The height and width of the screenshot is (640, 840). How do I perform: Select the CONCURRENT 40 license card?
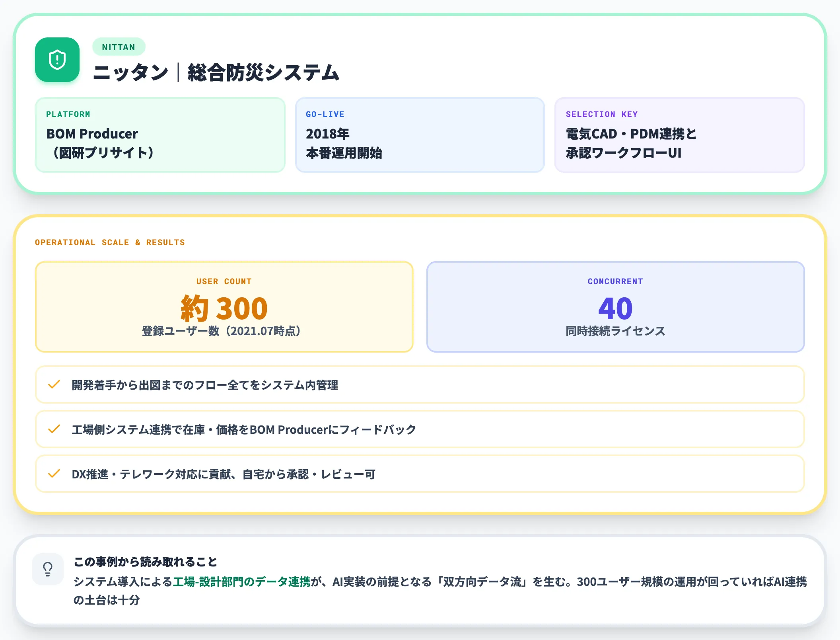(616, 307)
